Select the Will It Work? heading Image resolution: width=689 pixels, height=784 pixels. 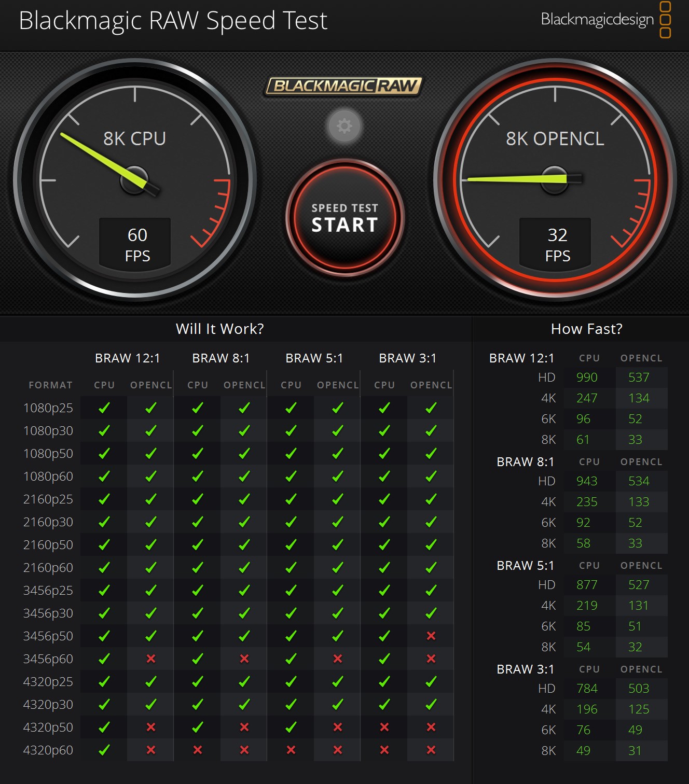pyautogui.click(x=219, y=329)
